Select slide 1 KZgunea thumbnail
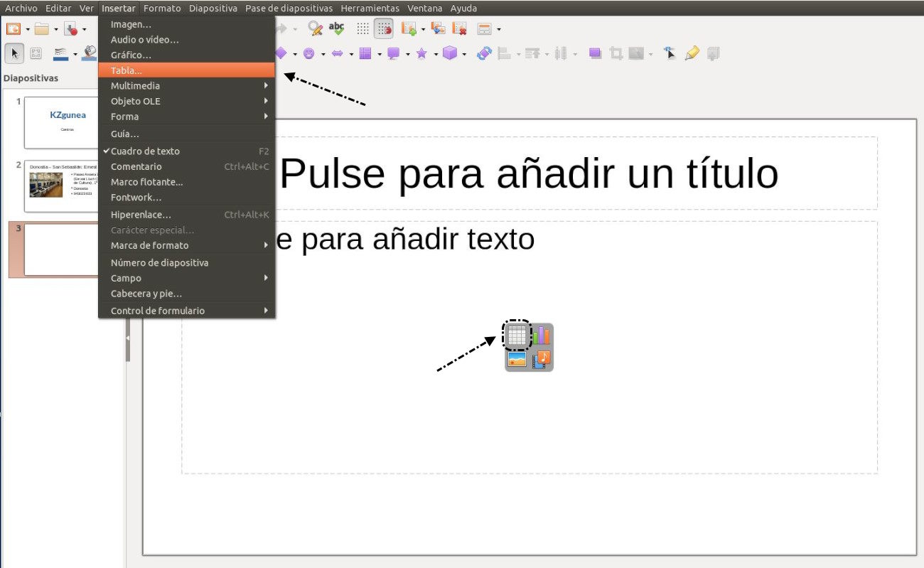 (x=62, y=122)
